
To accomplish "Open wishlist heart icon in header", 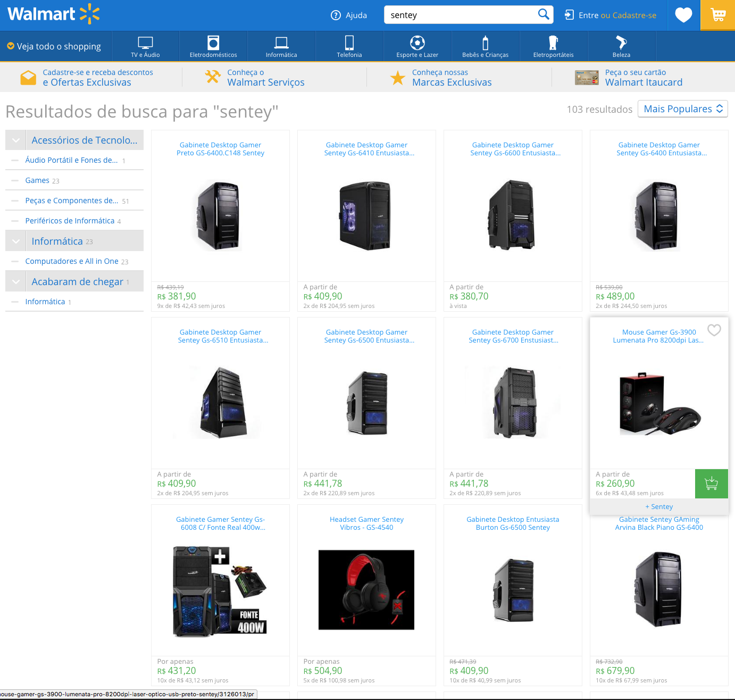I will coord(683,15).
